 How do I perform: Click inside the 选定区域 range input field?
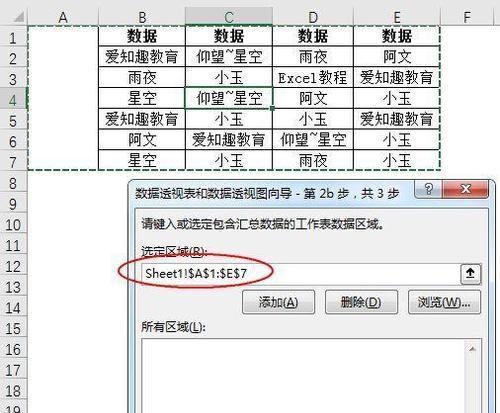(x=300, y=274)
